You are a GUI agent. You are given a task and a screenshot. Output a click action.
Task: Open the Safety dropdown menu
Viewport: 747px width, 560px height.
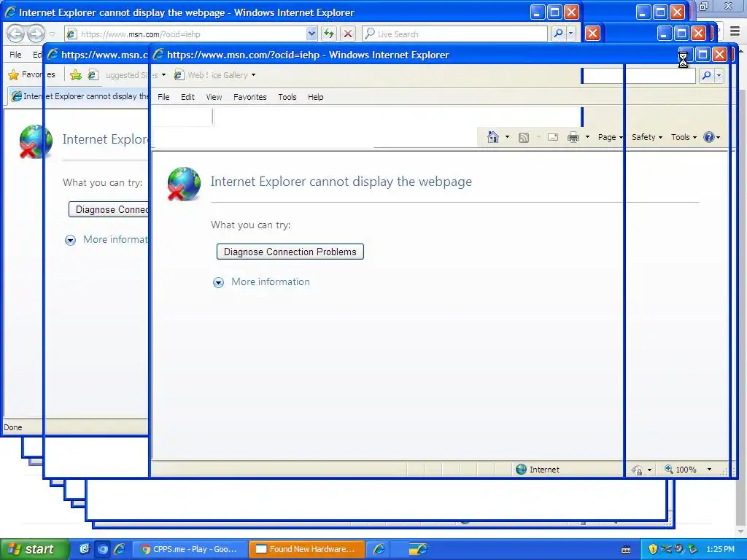point(647,137)
